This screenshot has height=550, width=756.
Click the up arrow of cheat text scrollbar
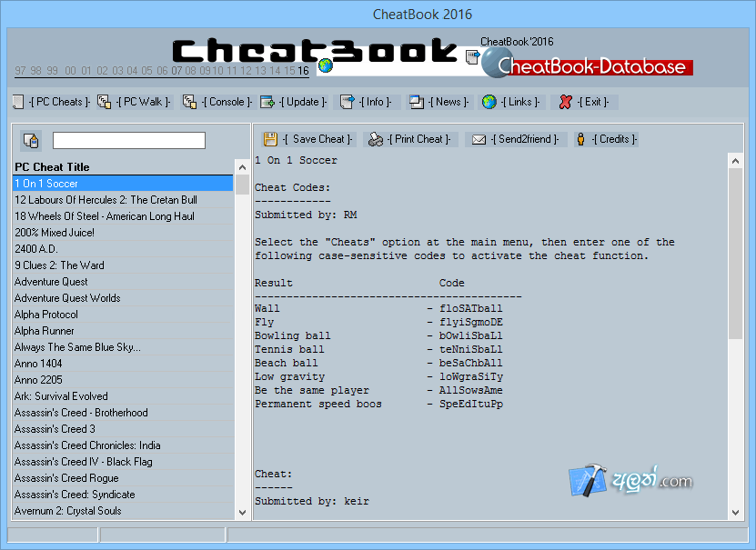pyautogui.click(x=735, y=161)
